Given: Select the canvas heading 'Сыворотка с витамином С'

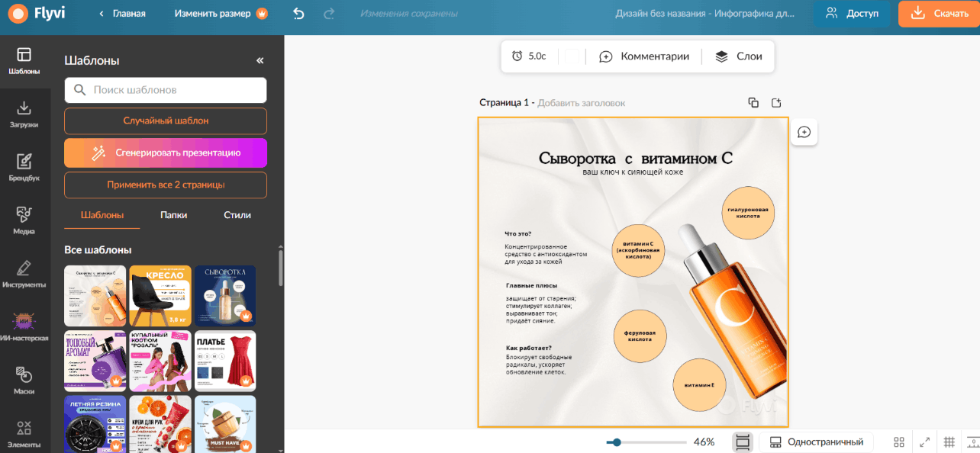Looking at the screenshot, I should [x=635, y=158].
